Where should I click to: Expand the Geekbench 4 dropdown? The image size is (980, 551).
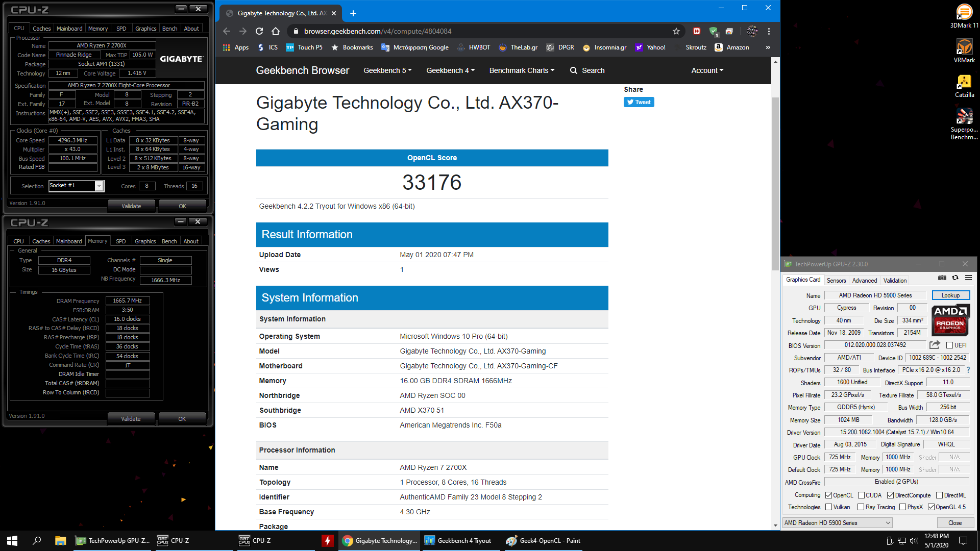[451, 70]
